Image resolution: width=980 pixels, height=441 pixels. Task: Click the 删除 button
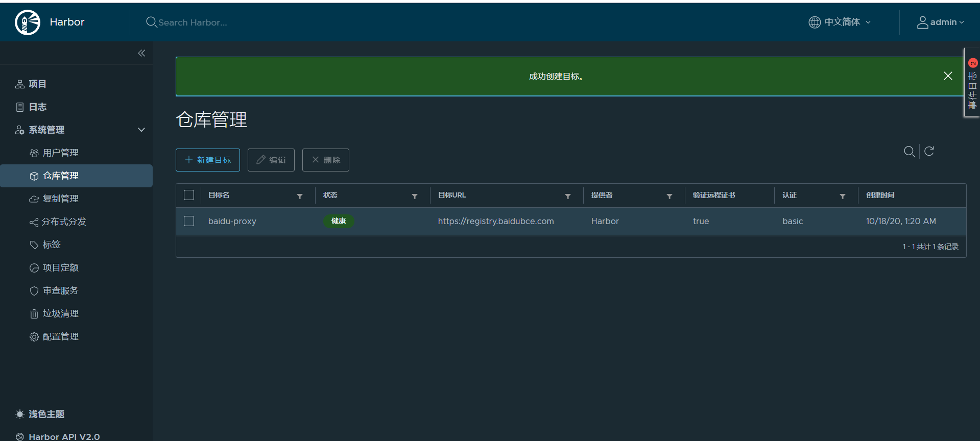(x=326, y=160)
